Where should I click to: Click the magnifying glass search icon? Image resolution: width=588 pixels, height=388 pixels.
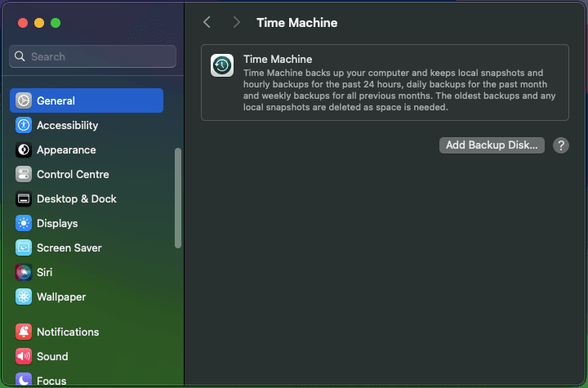pos(20,56)
